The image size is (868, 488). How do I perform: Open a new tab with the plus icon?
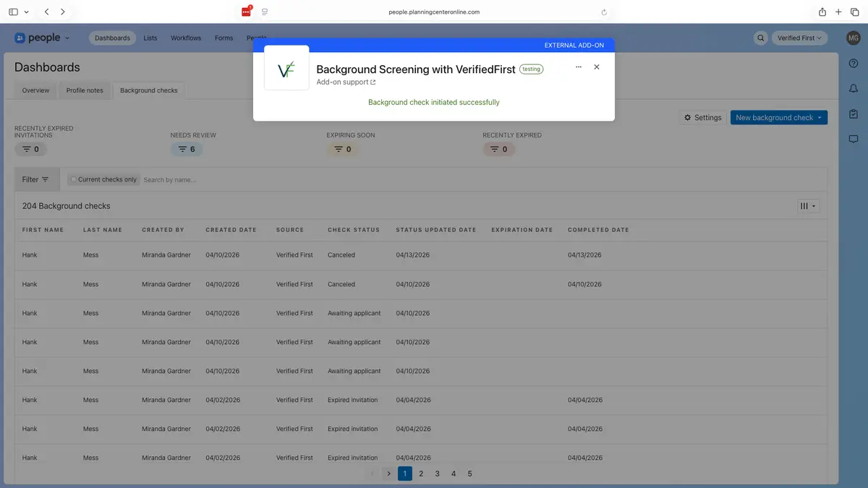point(838,12)
